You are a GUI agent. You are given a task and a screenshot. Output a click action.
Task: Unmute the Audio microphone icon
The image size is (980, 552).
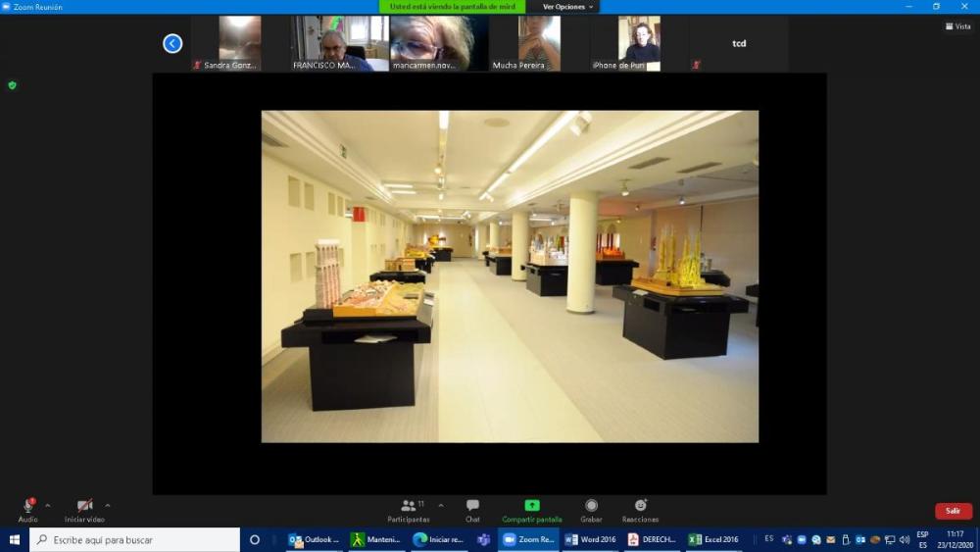coord(27,506)
